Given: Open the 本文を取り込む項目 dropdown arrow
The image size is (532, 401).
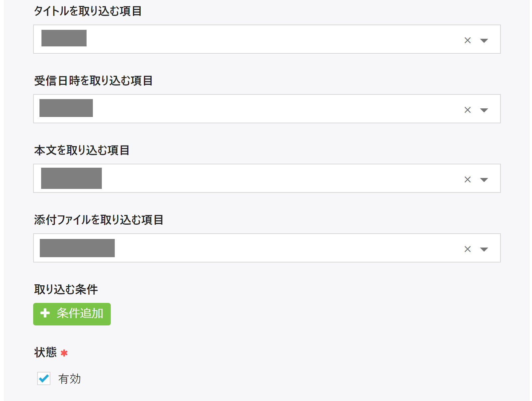Looking at the screenshot, I should [484, 180].
